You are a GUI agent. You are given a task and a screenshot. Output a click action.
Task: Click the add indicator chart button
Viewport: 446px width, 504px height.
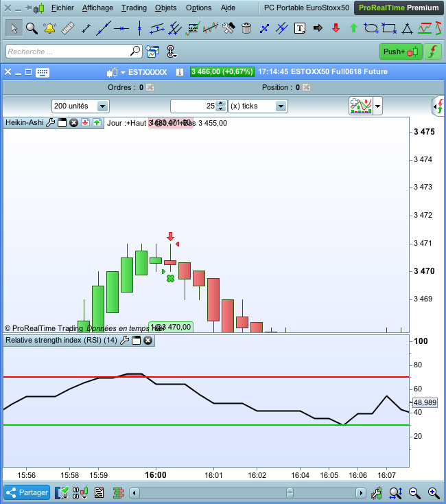361,106
